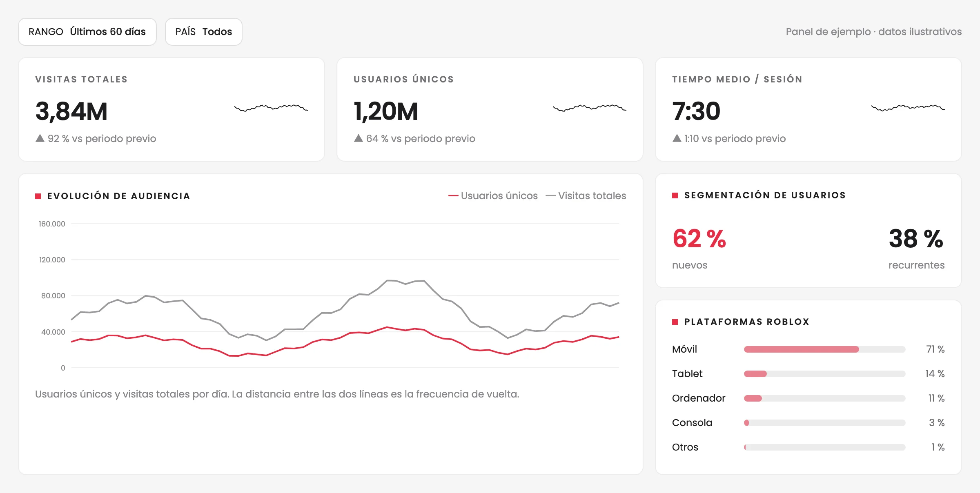Click the 40.000 axis label
Image resolution: width=980 pixels, height=493 pixels.
point(53,332)
